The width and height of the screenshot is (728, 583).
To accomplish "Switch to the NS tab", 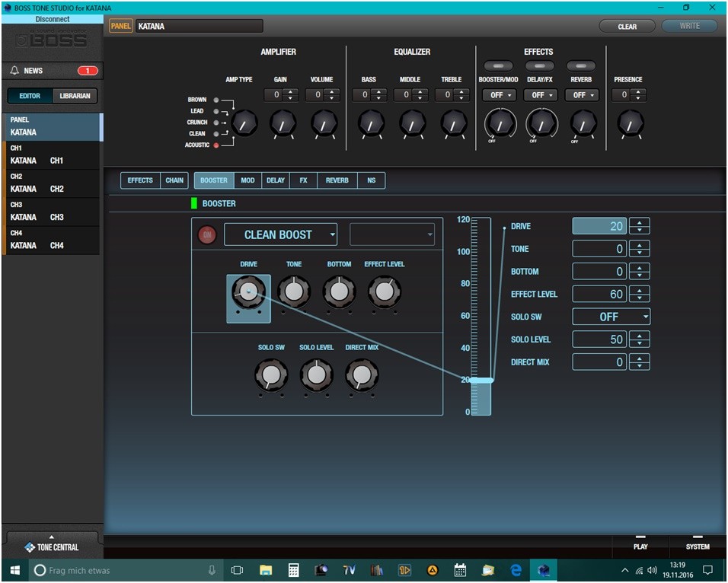I will pyautogui.click(x=372, y=180).
